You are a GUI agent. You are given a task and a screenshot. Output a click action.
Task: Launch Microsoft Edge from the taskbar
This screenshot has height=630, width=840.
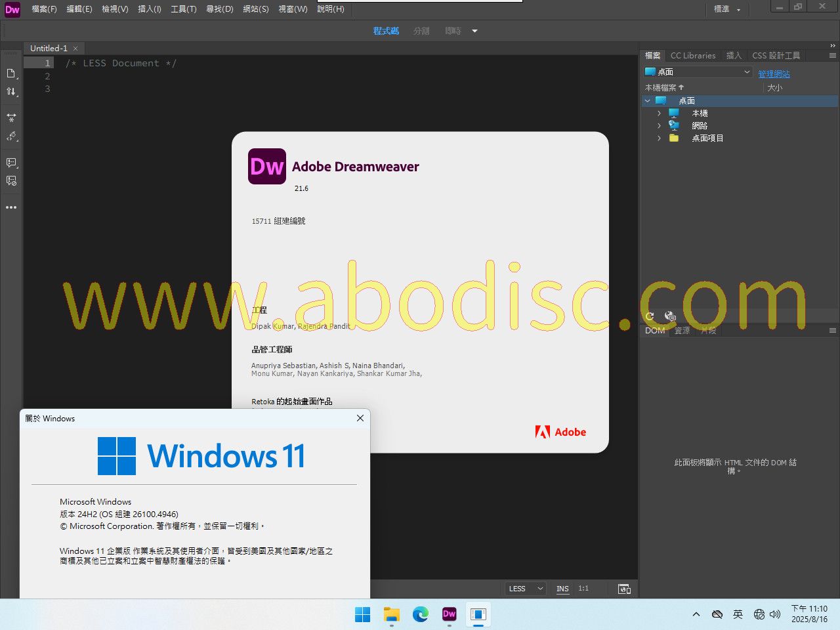pos(421,614)
